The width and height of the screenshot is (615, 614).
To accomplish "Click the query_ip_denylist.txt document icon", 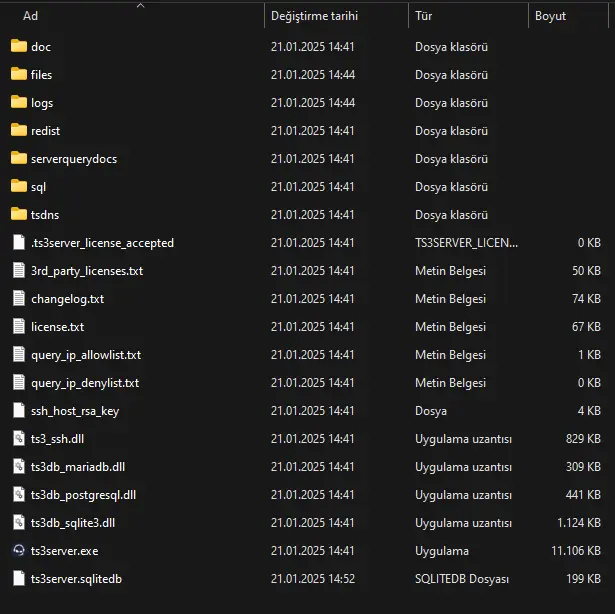I will (19, 382).
